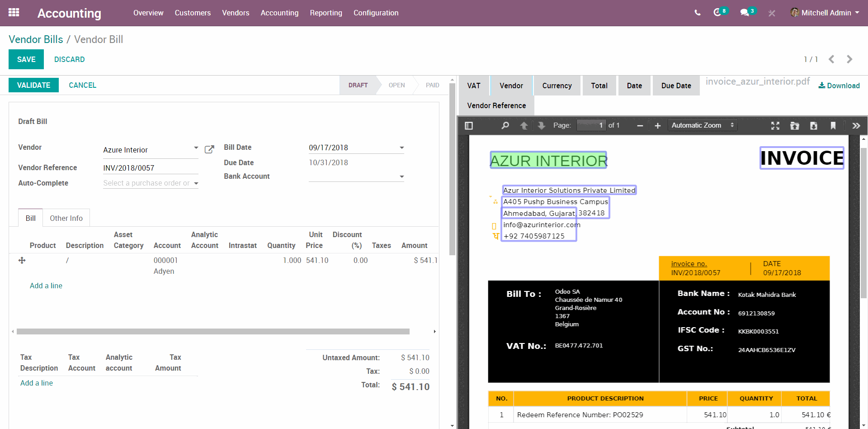Click the PDF viewer download icon
The image size is (868, 429).
(x=814, y=125)
